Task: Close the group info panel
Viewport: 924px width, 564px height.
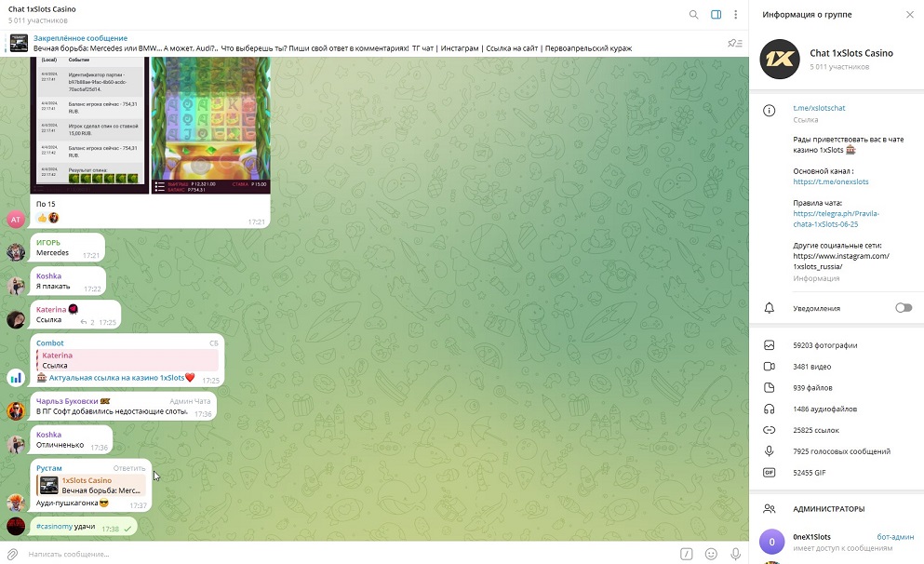Action: pyautogui.click(x=910, y=15)
